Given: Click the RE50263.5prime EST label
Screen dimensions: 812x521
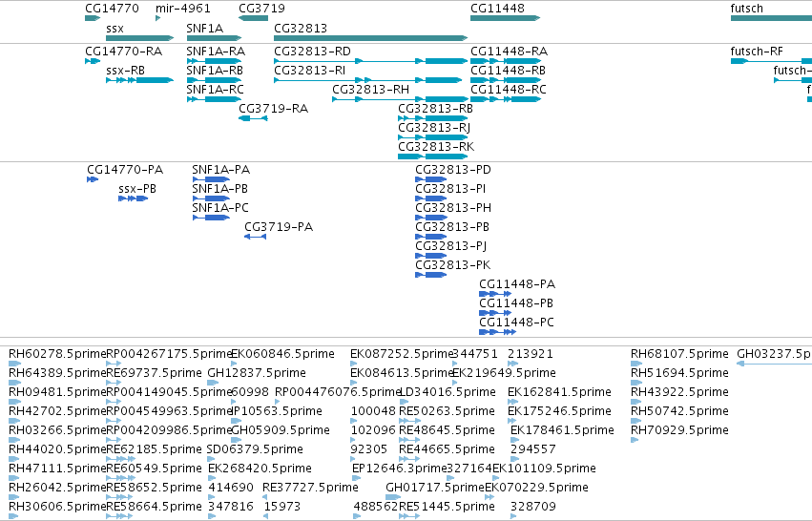Looking at the screenshot, I should [x=447, y=411].
